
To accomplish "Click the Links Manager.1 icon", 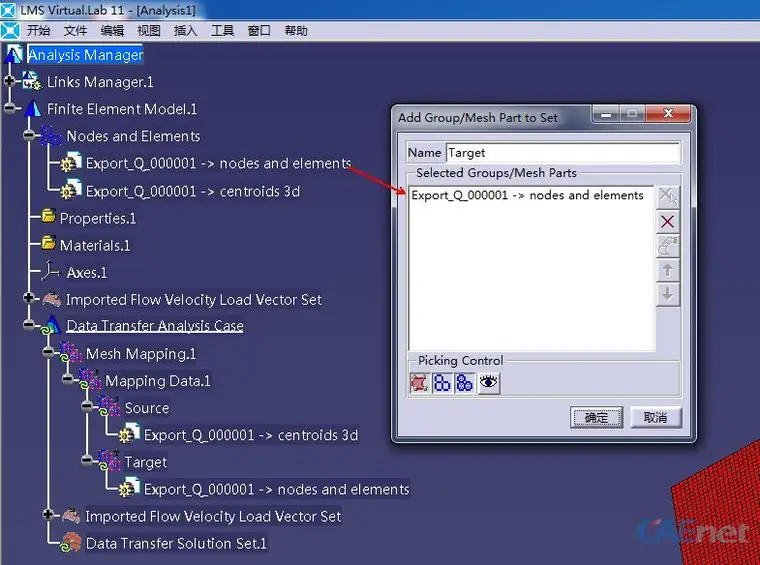I will click(32, 81).
